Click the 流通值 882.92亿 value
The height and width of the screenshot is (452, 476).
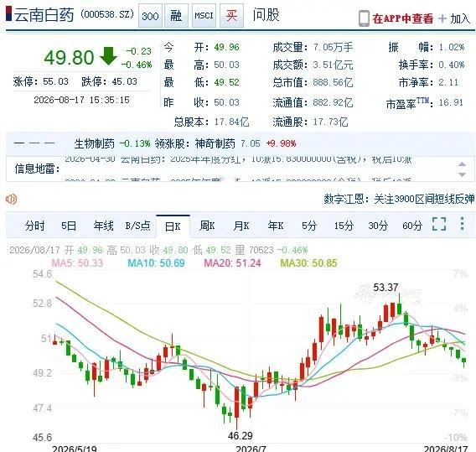click(333, 102)
